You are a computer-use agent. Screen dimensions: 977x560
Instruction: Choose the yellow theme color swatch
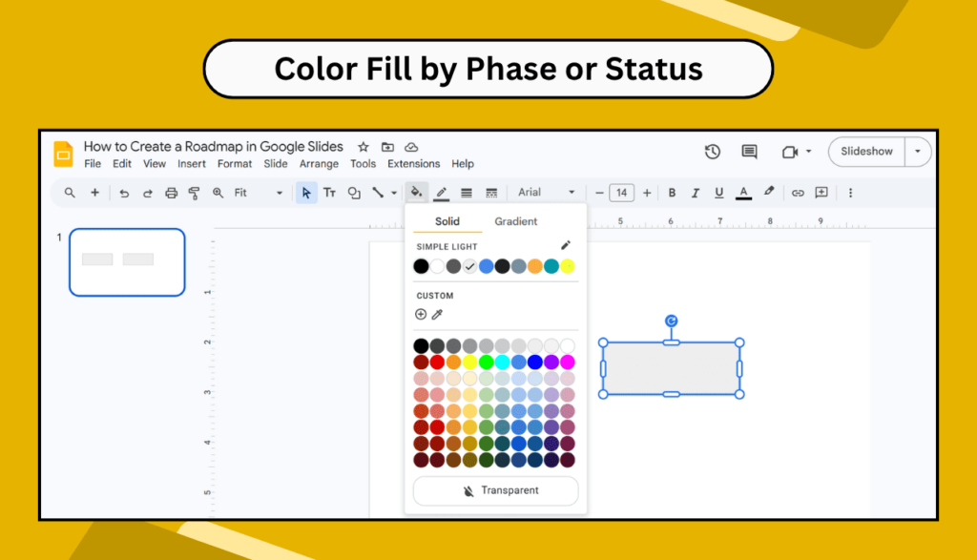point(567,266)
